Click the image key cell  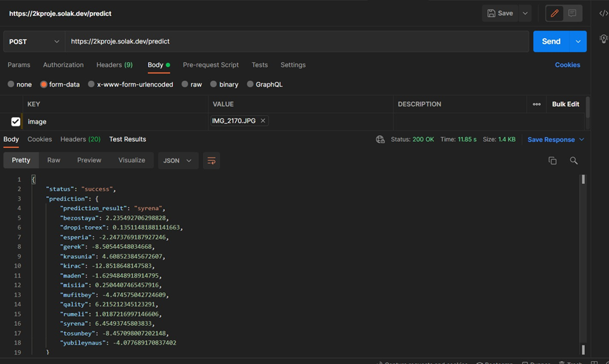(x=115, y=122)
